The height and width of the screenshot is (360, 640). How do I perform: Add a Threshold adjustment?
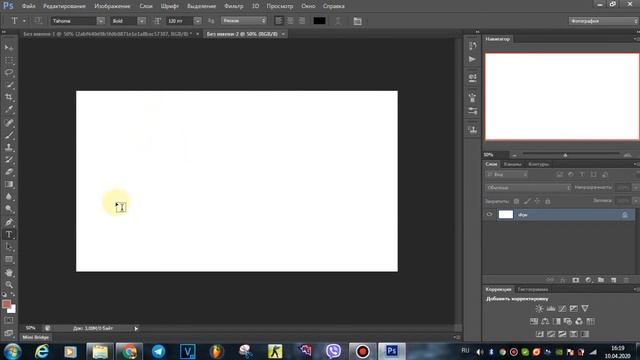click(x=562, y=334)
